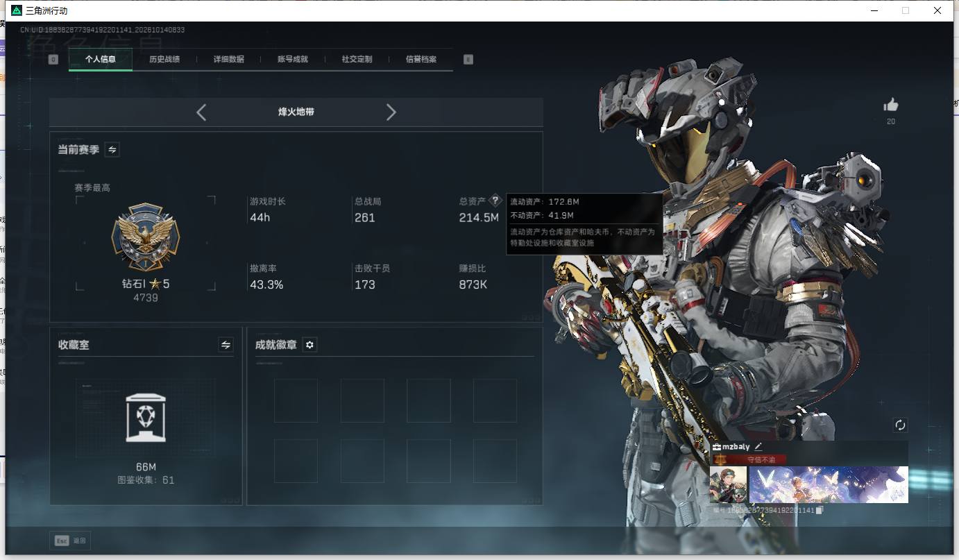Click the butterfly banner image on the name card
Viewport: 959px width, 560px height.
tap(829, 484)
